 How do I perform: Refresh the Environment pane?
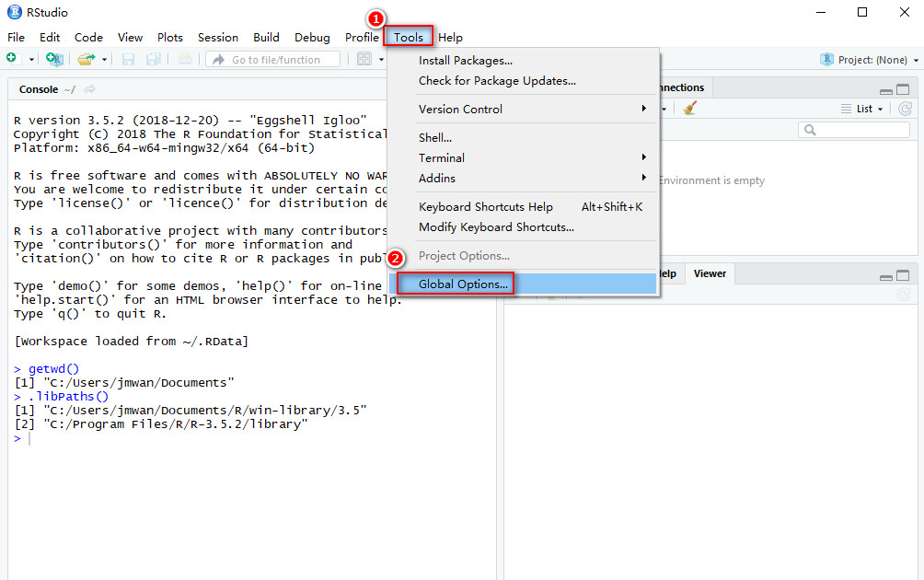907,108
